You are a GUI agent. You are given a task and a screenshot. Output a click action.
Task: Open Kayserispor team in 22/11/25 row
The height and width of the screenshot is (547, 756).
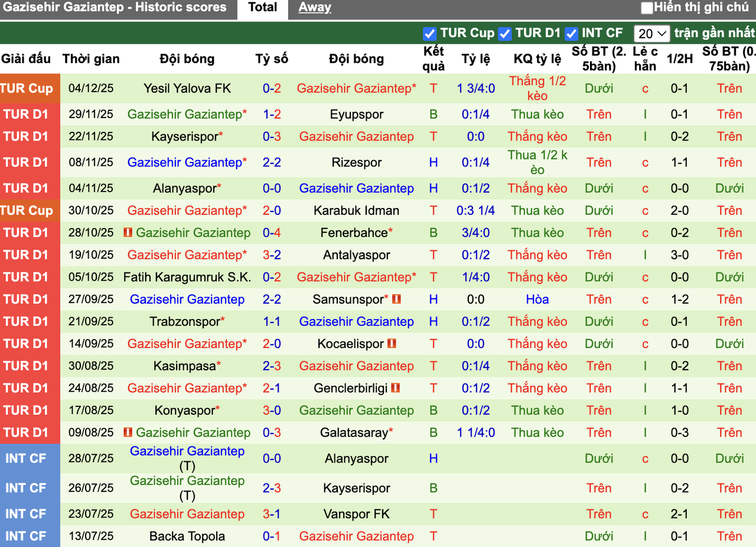(185, 136)
